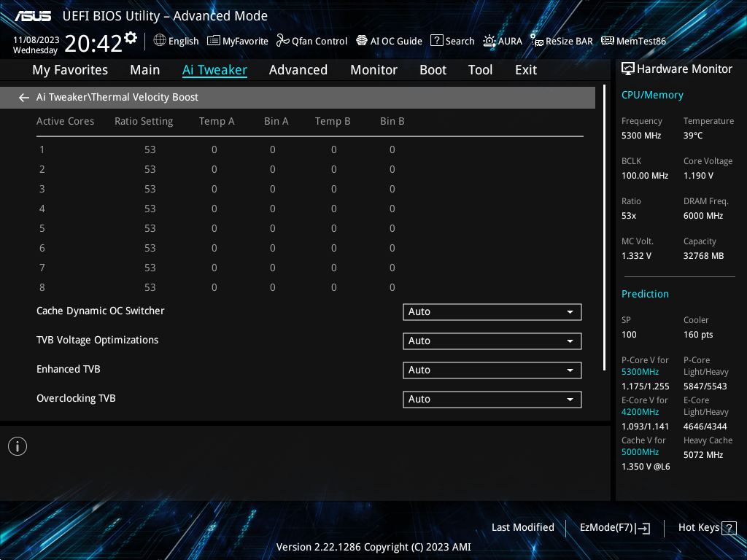Click the Search question-mark icon
The width and height of the screenshot is (747, 560).
436,41
